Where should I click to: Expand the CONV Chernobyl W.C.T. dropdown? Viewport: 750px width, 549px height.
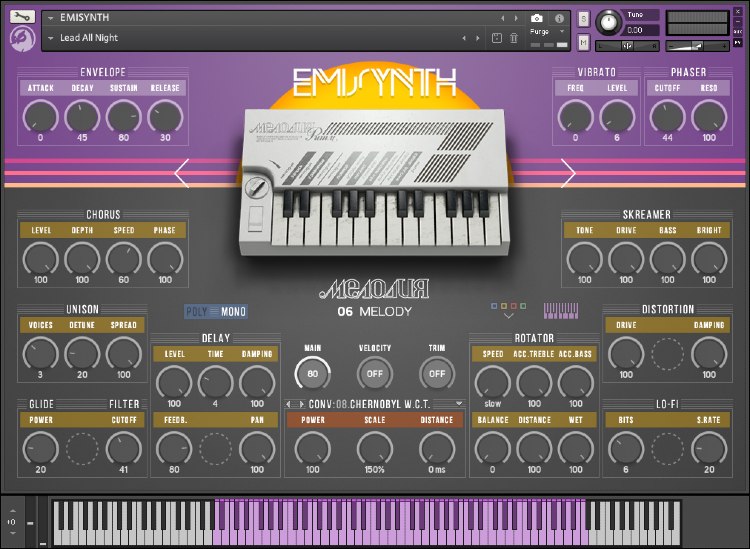[x=459, y=404]
